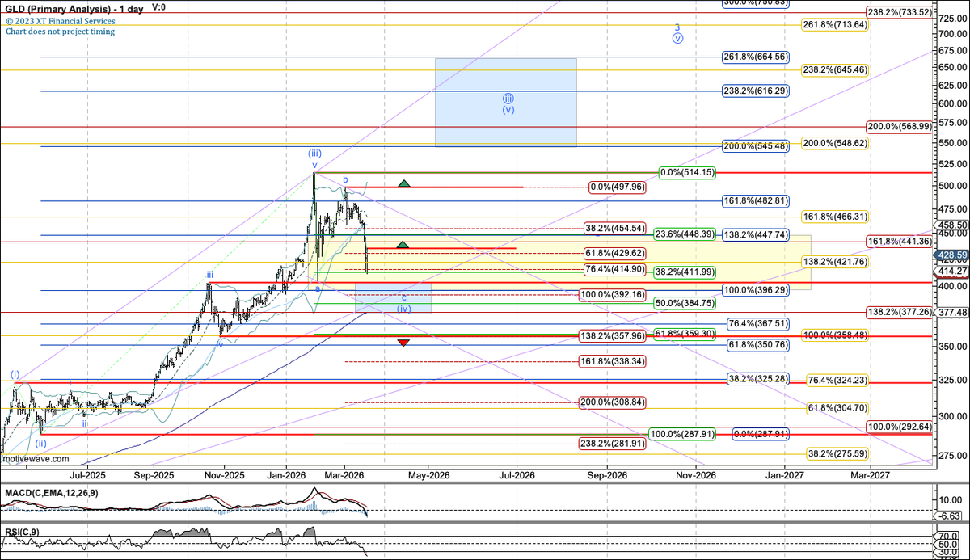Select the 161.8%(441.36) Fibonacci label
The height and width of the screenshot is (560, 970).
tap(899, 241)
